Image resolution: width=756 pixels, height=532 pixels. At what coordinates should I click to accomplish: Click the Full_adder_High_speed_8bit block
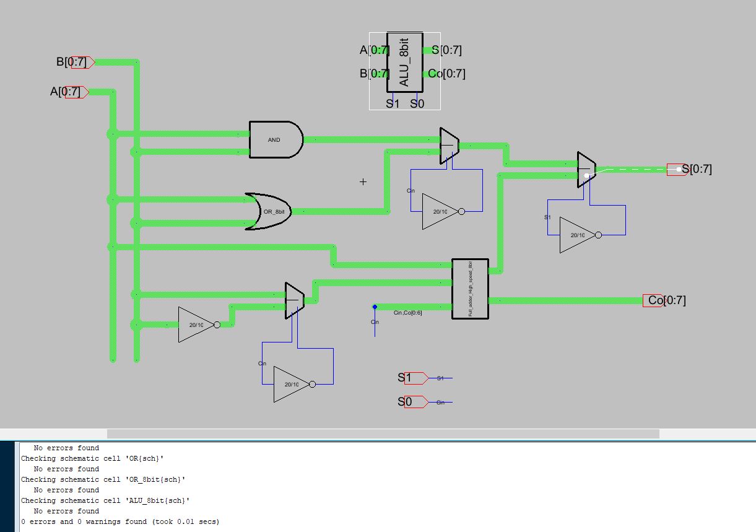click(x=470, y=289)
